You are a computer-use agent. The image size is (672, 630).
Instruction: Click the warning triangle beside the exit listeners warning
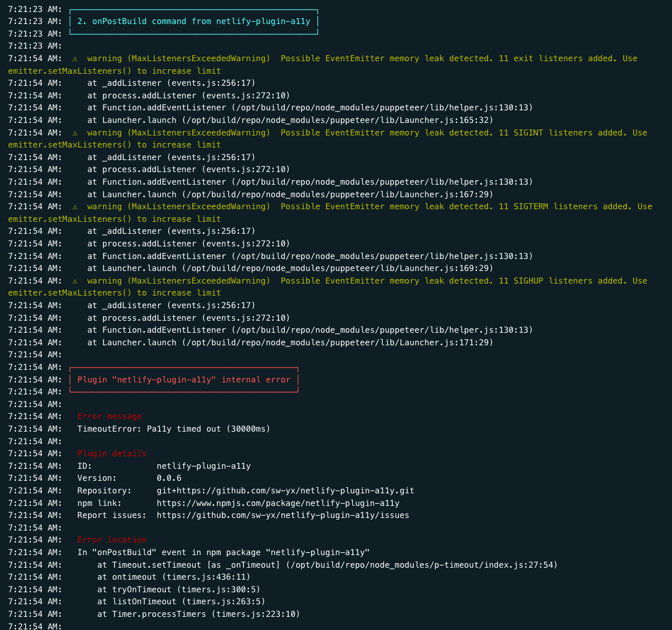pos(75,59)
